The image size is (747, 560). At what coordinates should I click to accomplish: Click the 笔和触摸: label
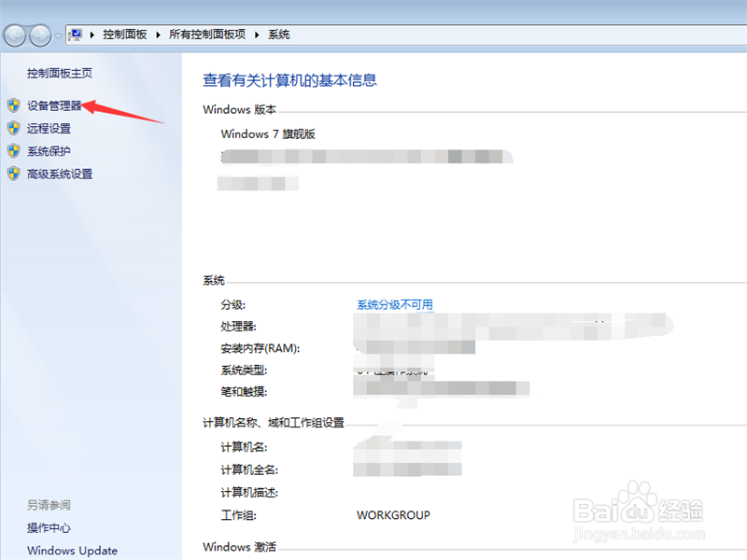click(244, 392)
